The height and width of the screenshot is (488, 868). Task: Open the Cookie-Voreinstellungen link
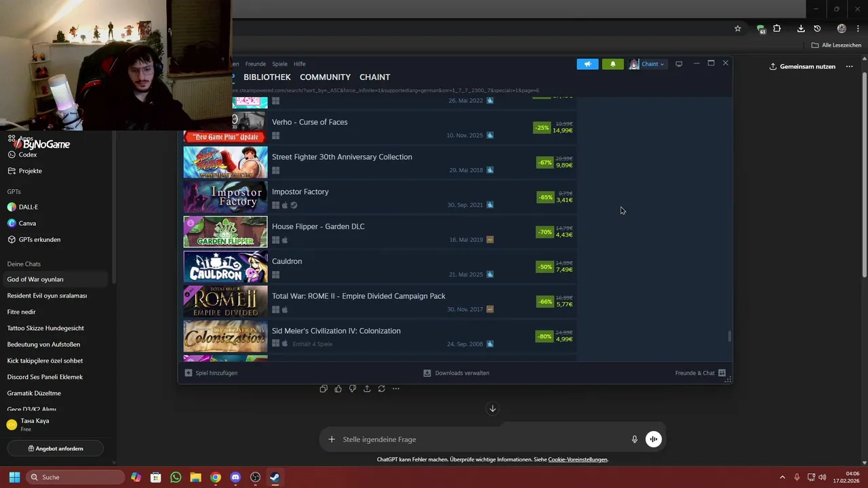pos(578,460)
